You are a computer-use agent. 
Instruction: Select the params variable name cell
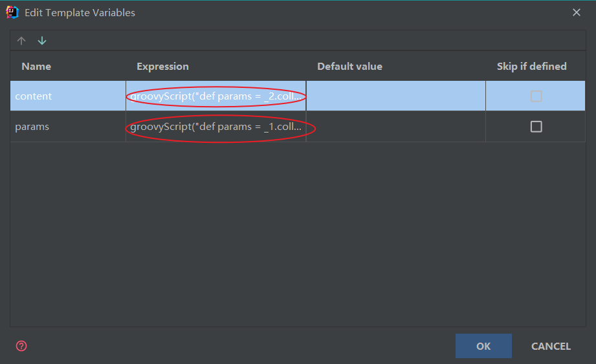pyautogui.click(x=68, y=127)
